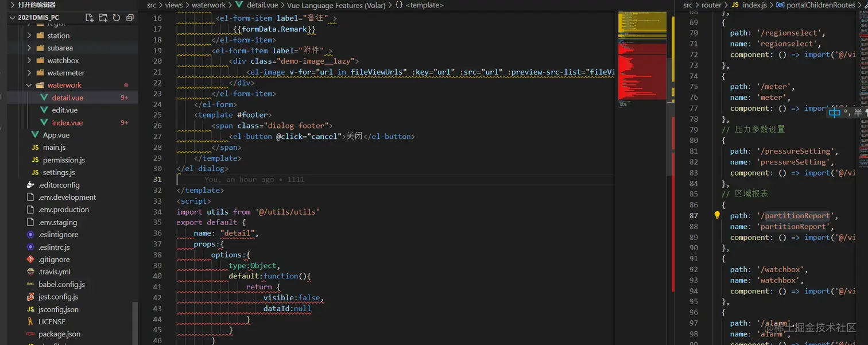The height and width of the screenshot is (345, 868).
Task: Click '@/utils/utils' import path on line 34
Action: pos(287,212)
